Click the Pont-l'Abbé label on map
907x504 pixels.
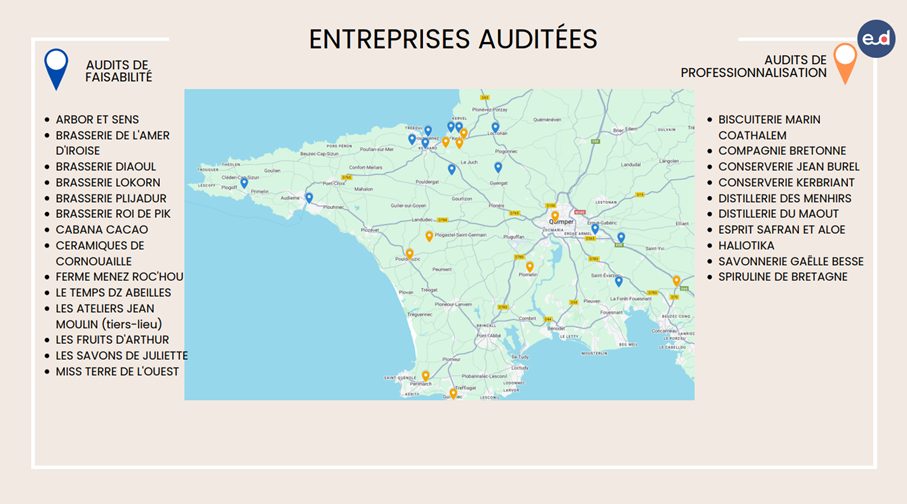point(489,336)
